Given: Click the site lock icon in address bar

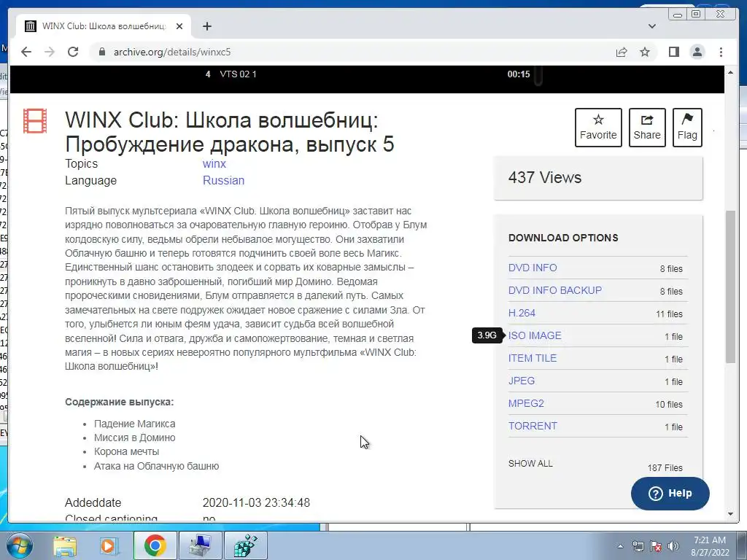Looking at the screenshot, I should point(101,52).
